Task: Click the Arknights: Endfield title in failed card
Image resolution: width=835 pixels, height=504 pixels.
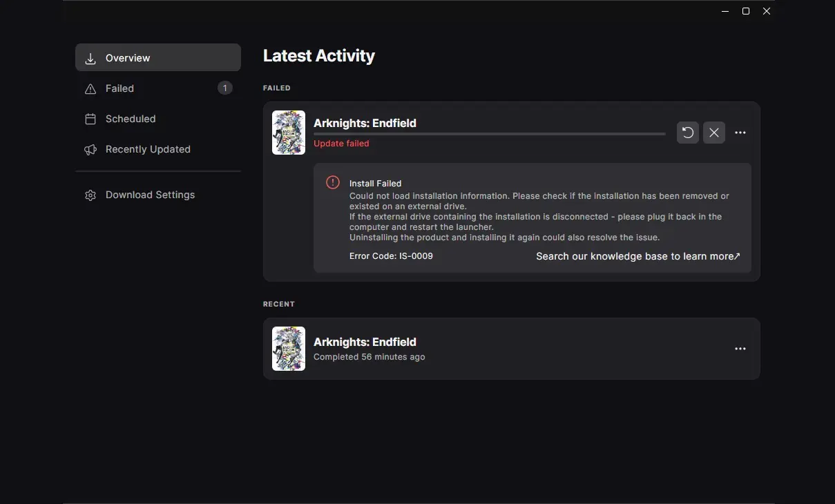Action: 365,123
